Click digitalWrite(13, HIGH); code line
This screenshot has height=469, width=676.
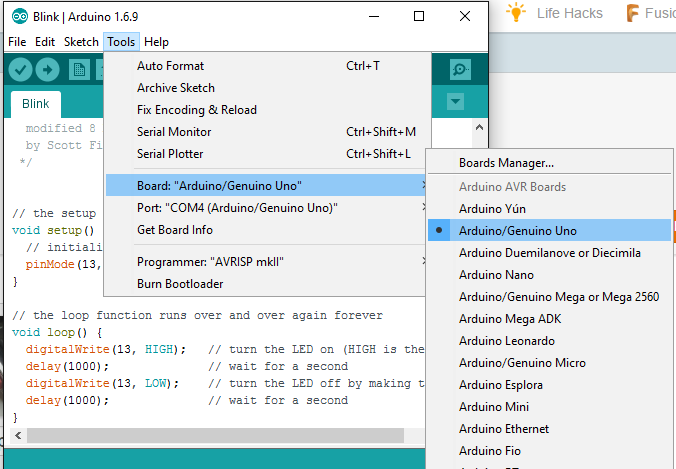[x=106, y=349]
